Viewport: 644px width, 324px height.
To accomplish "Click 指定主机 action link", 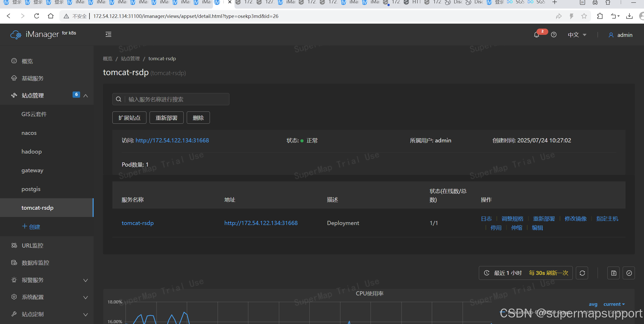I will point(607,219).
